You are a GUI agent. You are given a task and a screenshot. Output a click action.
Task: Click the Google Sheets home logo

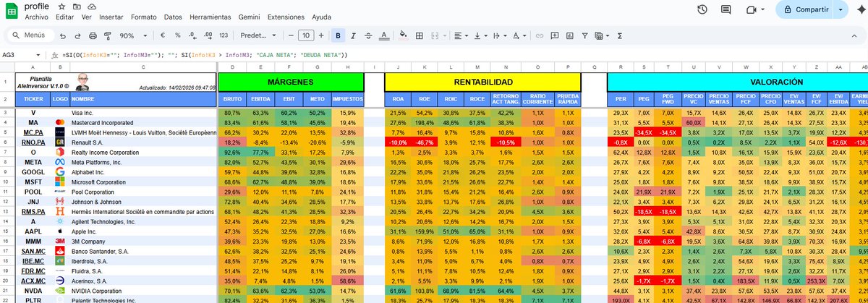(x=11, y=9)
